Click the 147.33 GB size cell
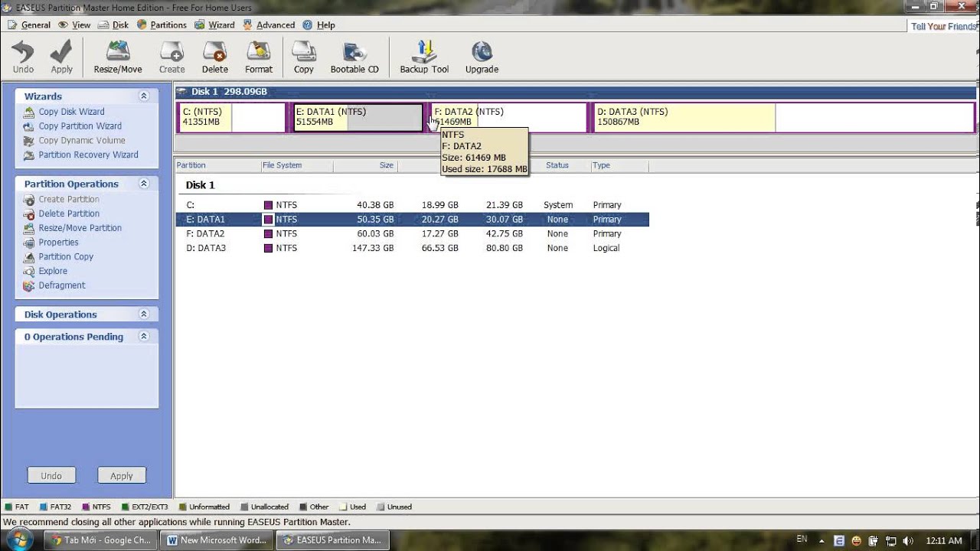 point(373,248)
